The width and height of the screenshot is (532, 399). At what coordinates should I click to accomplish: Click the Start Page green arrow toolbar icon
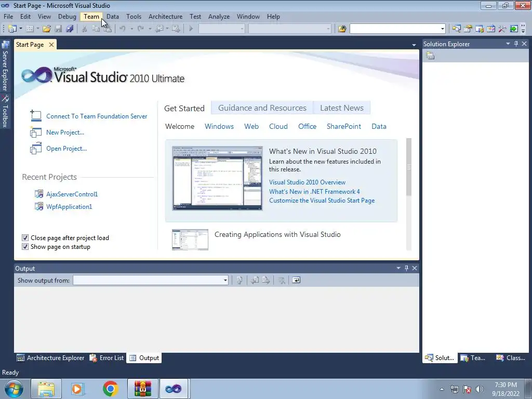coord(514,29)
